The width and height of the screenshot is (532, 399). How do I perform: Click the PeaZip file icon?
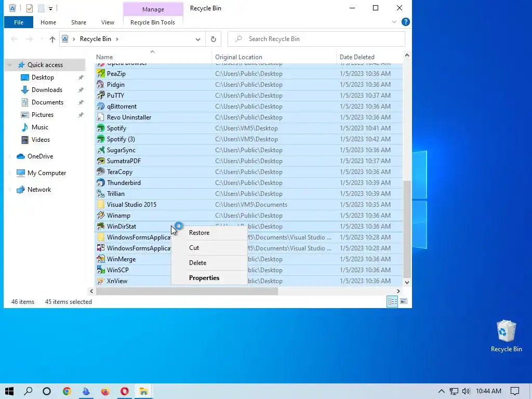coord(100,74)
